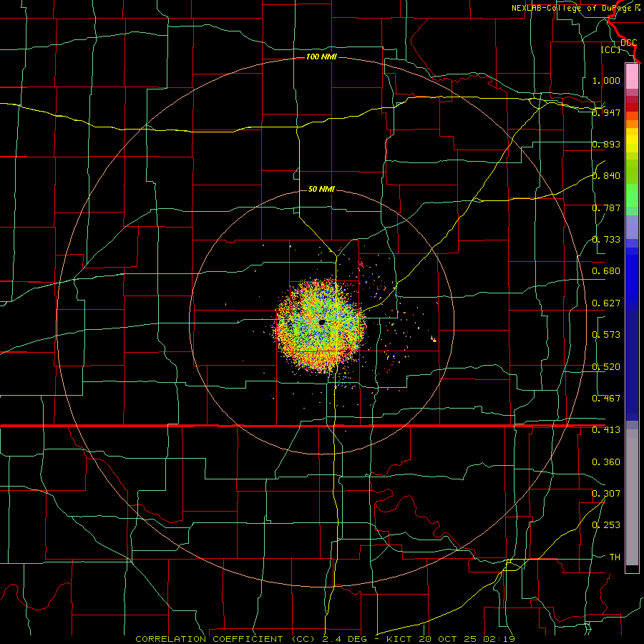Pick the pink swatch at top of color bar
Image resolution: width=644 pixels, height=644 pixels.
[x=632, y=77]
